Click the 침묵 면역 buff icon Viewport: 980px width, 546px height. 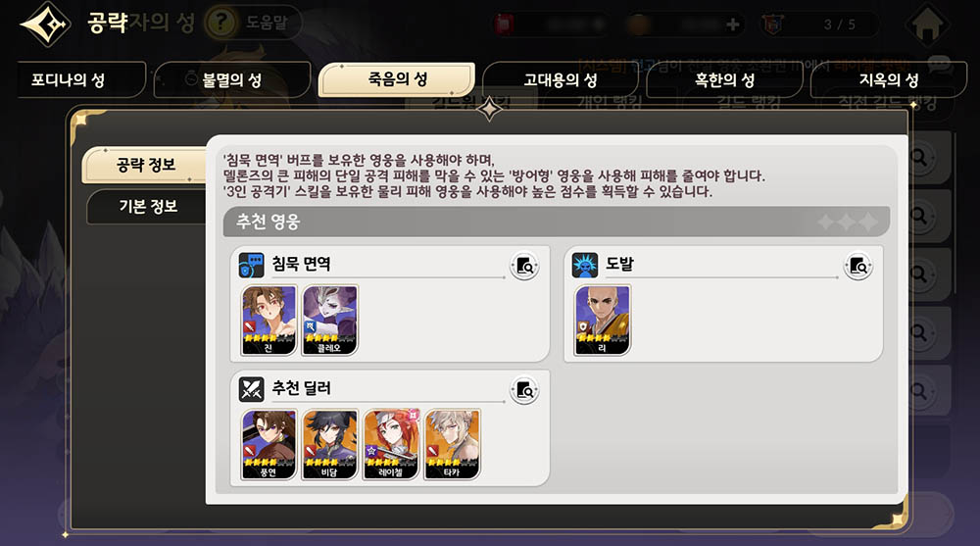[x=251, y=266]
